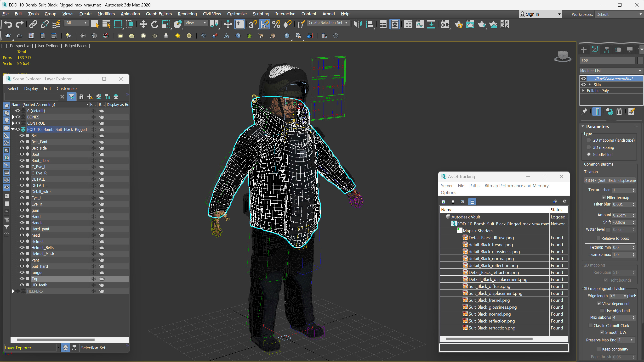Open the Rendering menu
644x362 pixels.
(187, 14)
